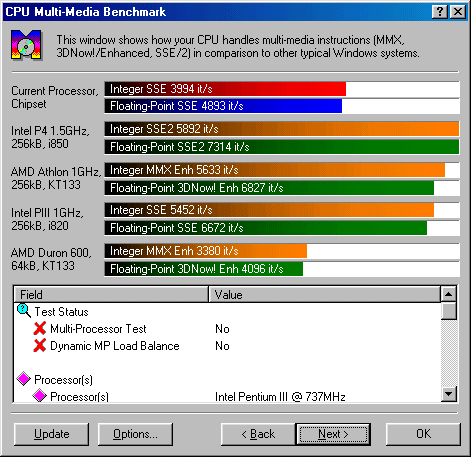This screenshot has width=471, height=457.
Task: Click the red X beside Multi-Processor Test
Action: [x=40, y=328]
